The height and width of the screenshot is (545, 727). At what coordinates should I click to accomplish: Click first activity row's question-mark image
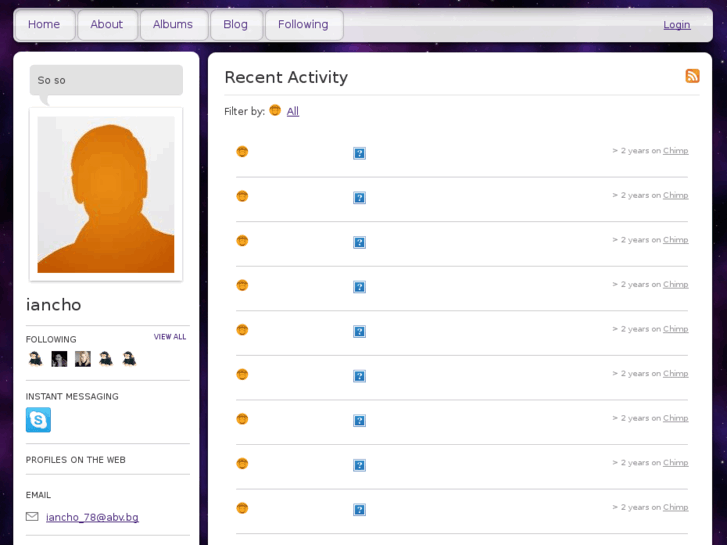[359, 154]
